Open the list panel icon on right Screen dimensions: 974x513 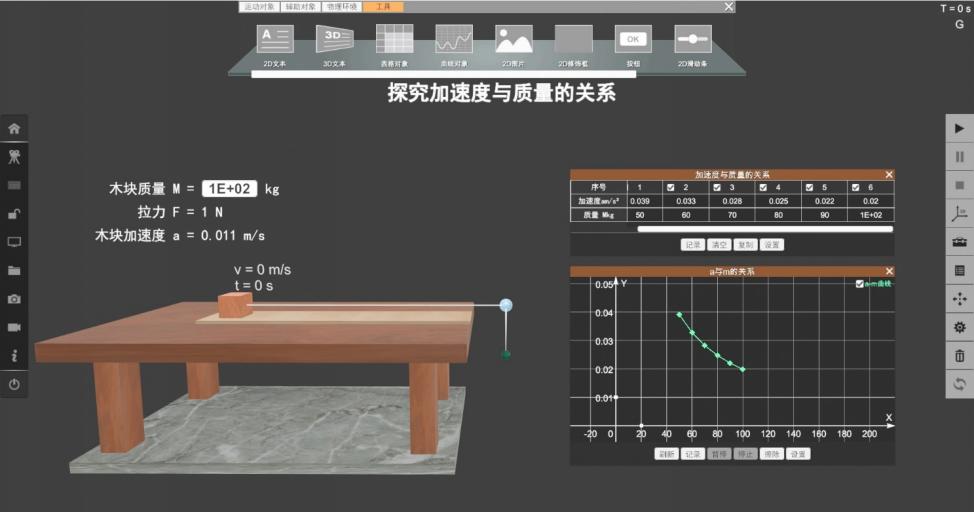[x=960, y=271]
